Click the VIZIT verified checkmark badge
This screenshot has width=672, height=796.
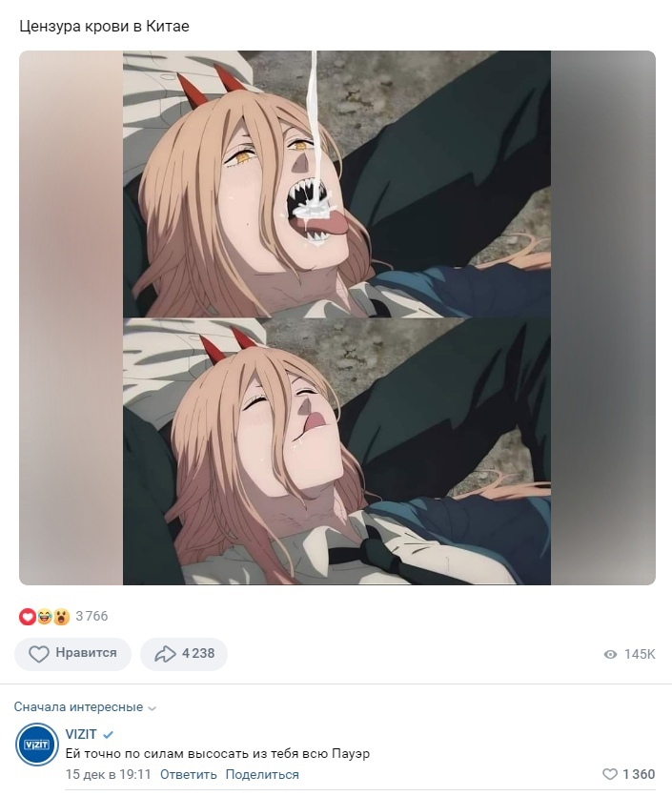[109, 734]
